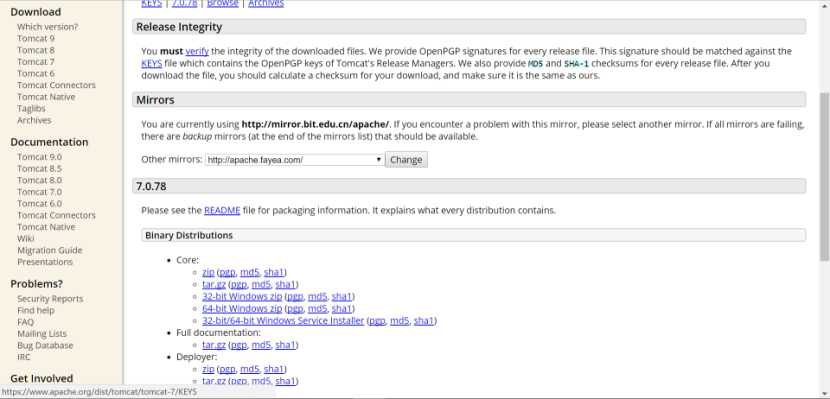
Task: Download Core zip distribution
Action: tap(208, 272)
